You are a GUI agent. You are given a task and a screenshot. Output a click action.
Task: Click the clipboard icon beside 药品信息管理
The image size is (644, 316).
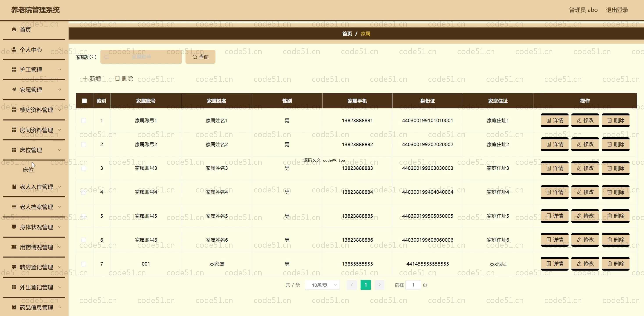14,307
